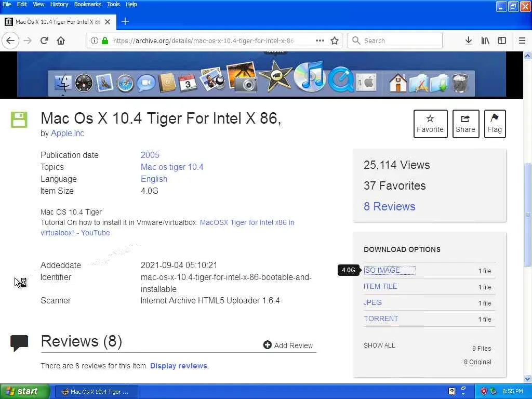Click the green secure padlock icon
The width and height of the screenshot is (532, 399).
click(x=105, y=41)
